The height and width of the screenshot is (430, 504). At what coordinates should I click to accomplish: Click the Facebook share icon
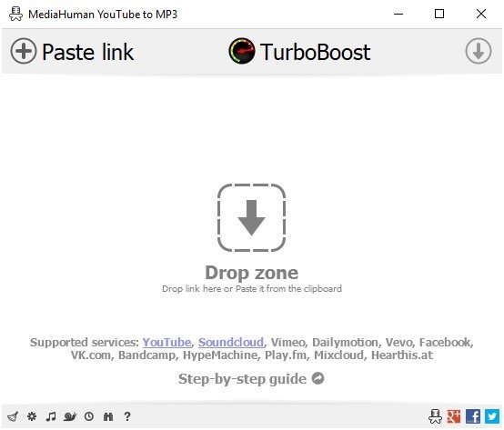coord(473,416)
